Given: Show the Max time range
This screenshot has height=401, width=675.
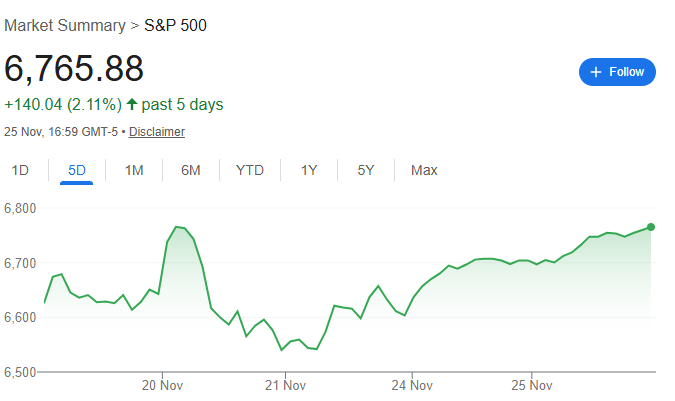Looking at the screenshot, I should coord(424,170).
